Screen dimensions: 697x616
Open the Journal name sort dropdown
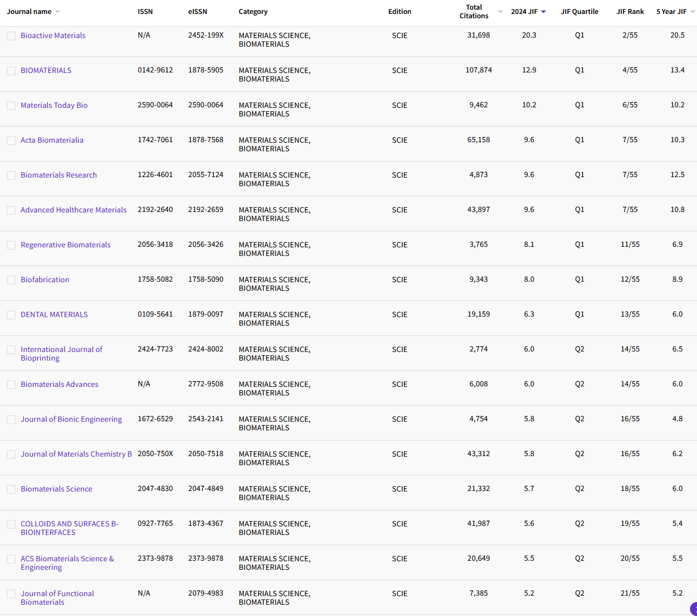(58, 11)
